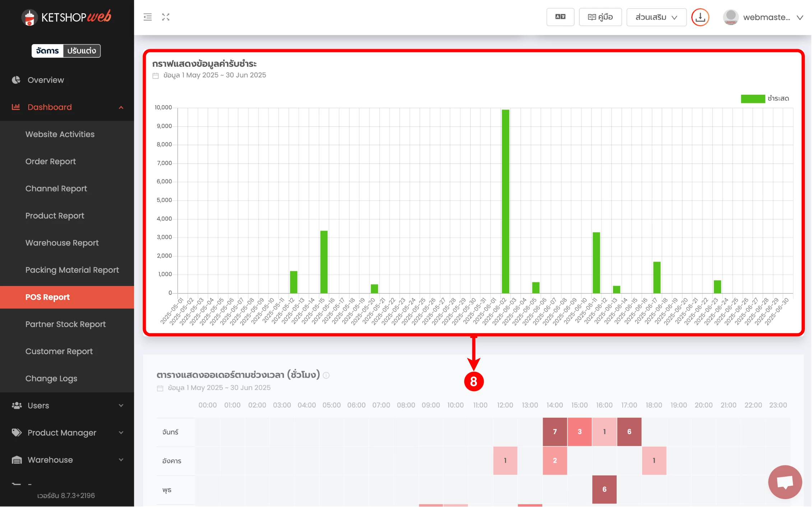Switch to จัดการ mode toggle
This screenshot has width=812, height=507.
[47, 51]
